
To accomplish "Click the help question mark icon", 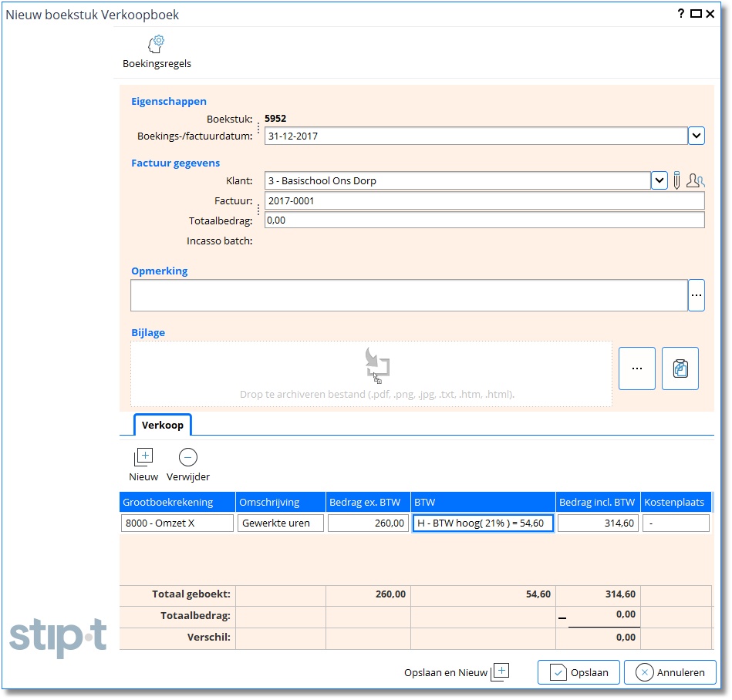I will [681, 14].
